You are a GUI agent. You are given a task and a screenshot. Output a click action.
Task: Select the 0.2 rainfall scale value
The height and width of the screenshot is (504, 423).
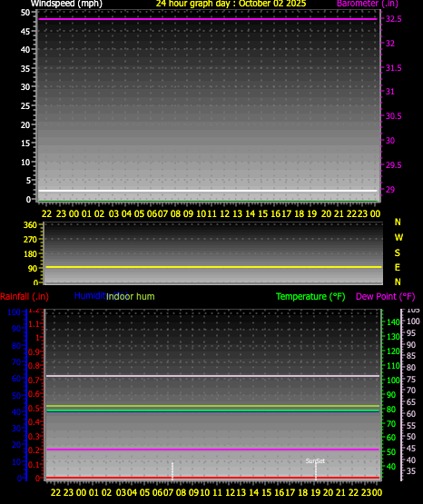(34, 450)
